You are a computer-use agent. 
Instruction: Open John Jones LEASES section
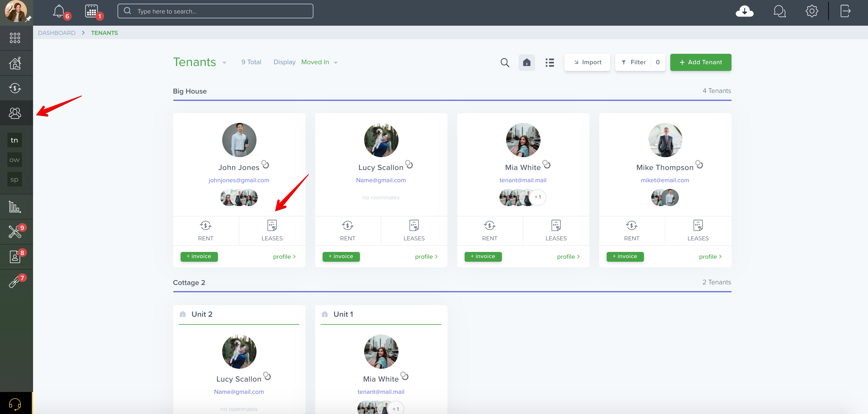(272, 231)
